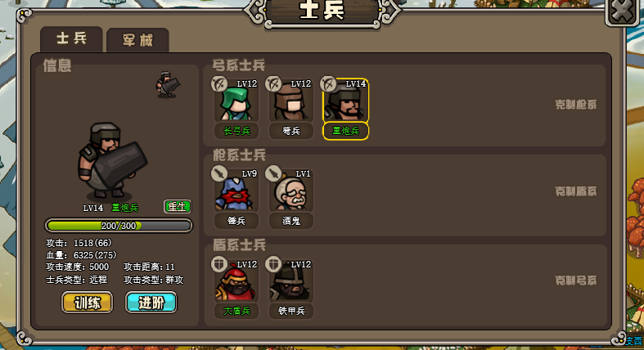
Task: Select the 酒鬼 LV1 old man portrait
Action: pyautogui.click(x=290, y=191)
